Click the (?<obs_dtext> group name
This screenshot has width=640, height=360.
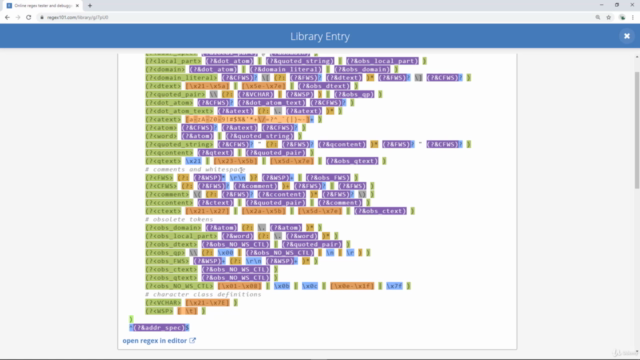click(x=171, y=244)
